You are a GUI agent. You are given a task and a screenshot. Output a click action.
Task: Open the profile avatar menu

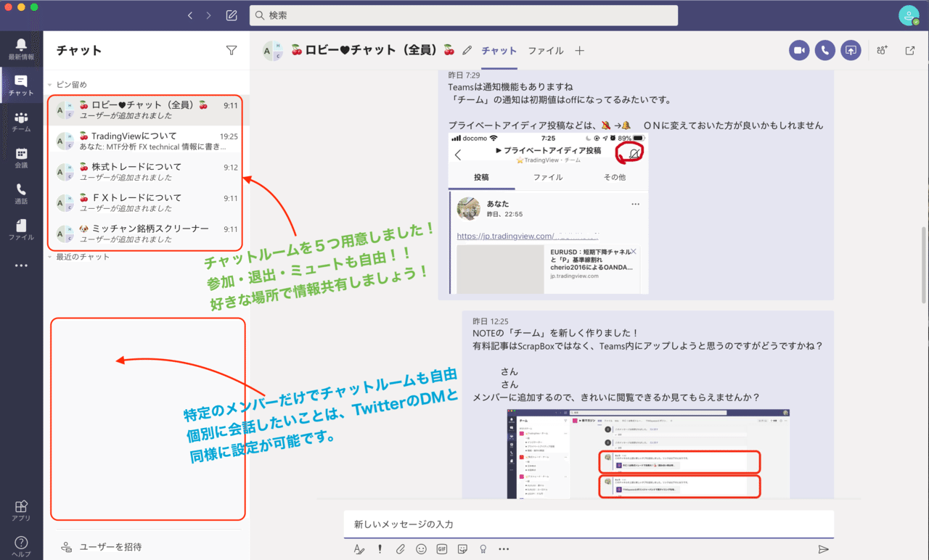pyautogui.click(x=909, y=15)
